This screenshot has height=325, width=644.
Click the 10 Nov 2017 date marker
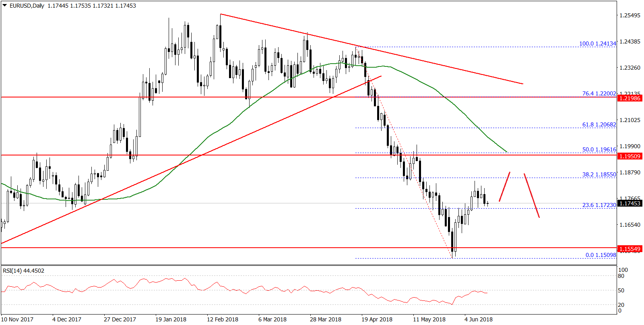[17, 319]
